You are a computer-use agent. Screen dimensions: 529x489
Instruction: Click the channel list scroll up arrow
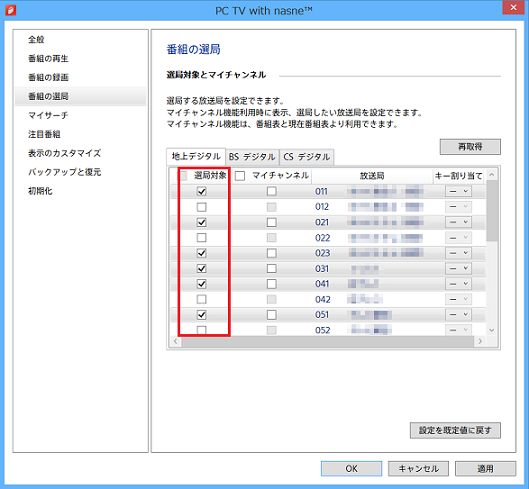(492, 174)
